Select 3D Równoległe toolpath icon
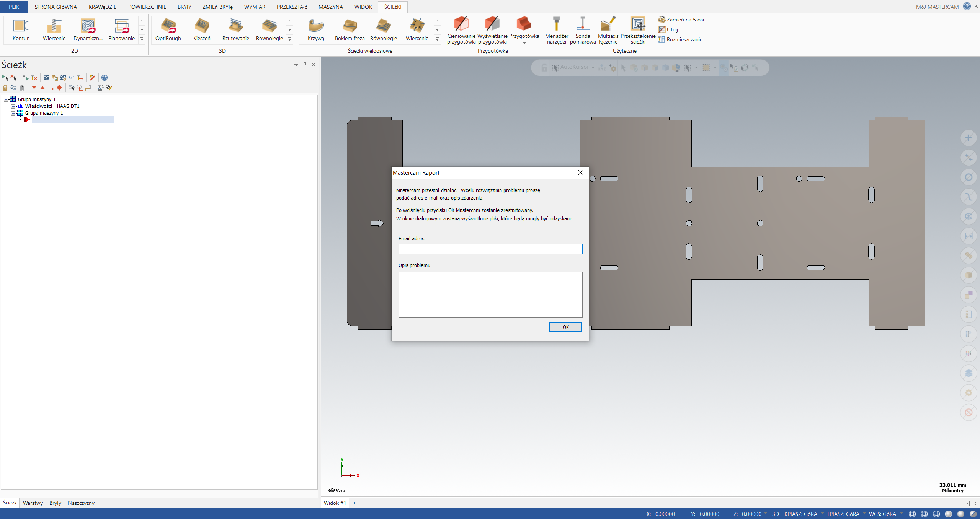 tap(269, 30)
